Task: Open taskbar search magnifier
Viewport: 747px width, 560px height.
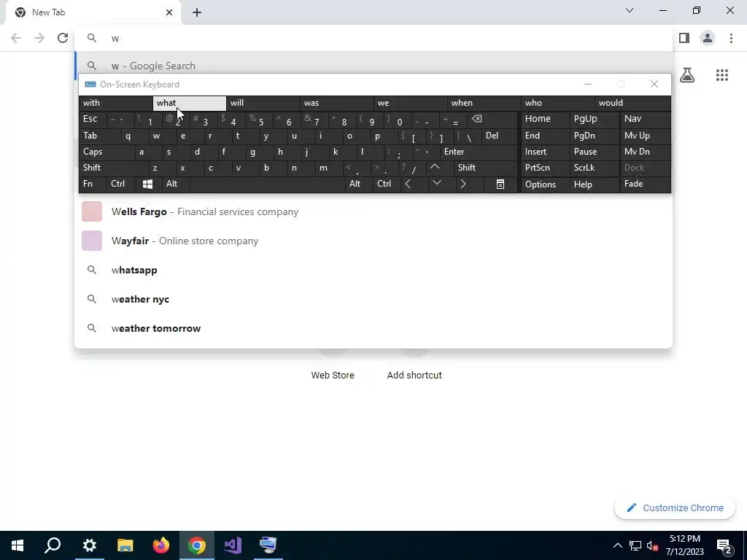Action: point(53,545)
